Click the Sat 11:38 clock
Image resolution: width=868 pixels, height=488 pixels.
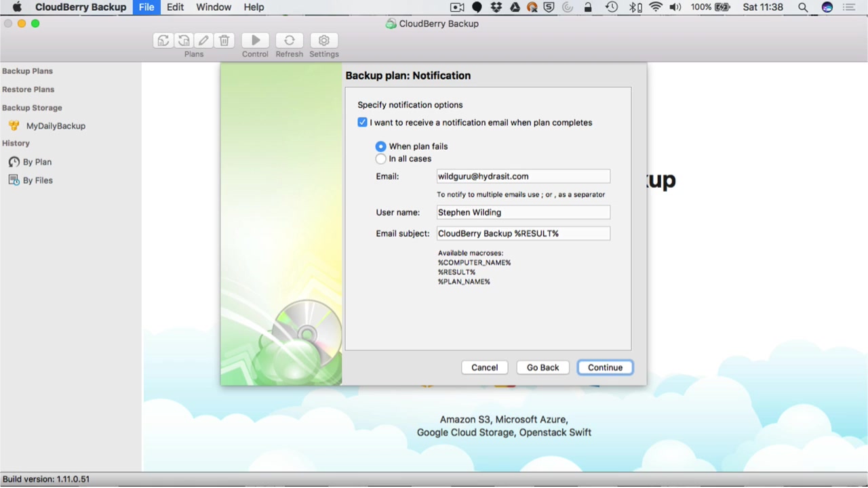click(x=763, y=7)
